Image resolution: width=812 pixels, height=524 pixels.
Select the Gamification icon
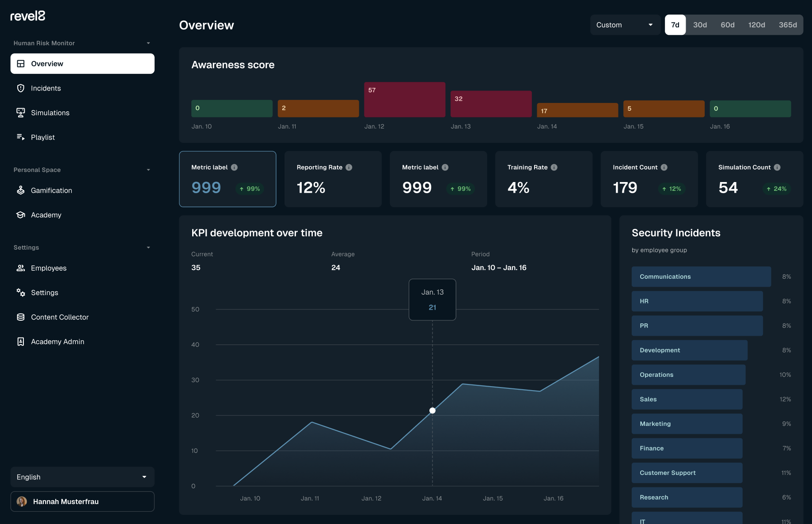pos(21,190)
